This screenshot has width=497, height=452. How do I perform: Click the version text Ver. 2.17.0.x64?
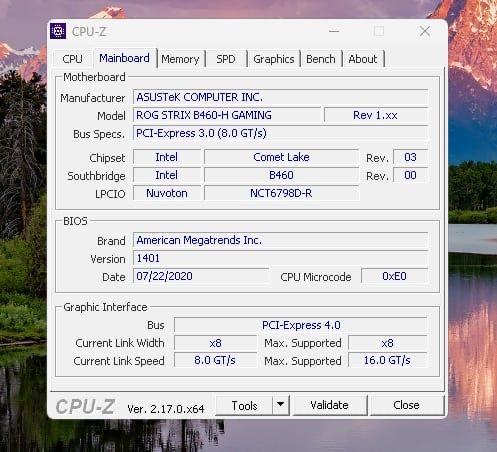coord(166,409)
